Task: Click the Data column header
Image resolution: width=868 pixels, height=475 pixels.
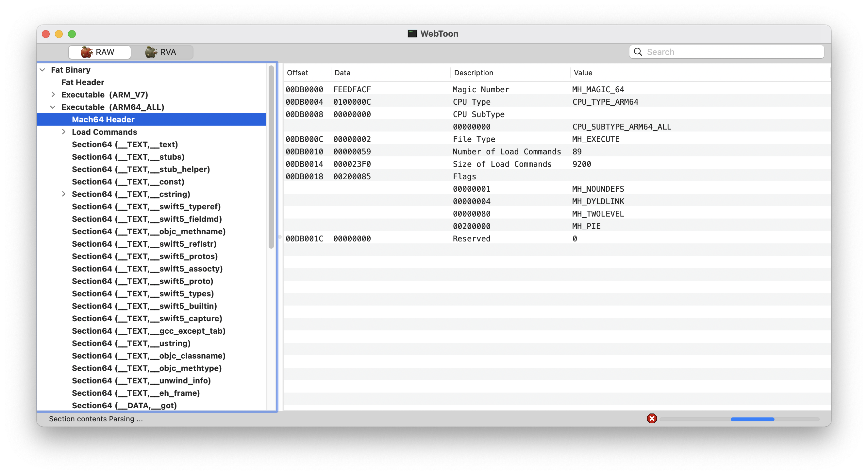Action: (x=390, y=73)
